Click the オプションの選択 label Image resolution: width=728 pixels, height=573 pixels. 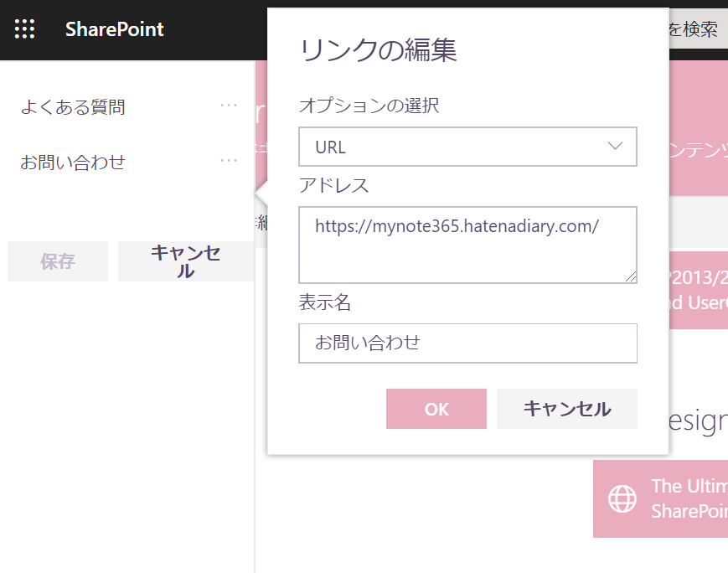coord(369,106)
